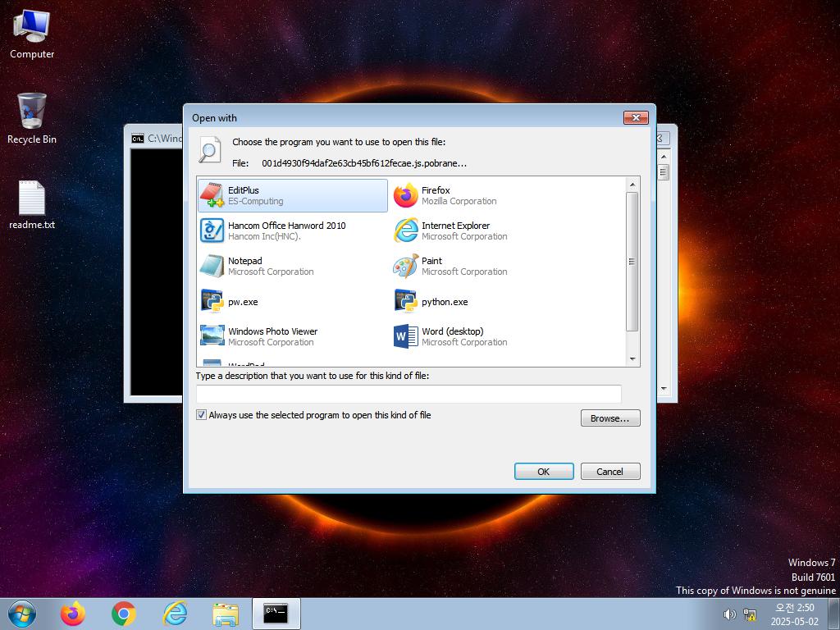Choose Word (desktop) program icon

point(405,336)
